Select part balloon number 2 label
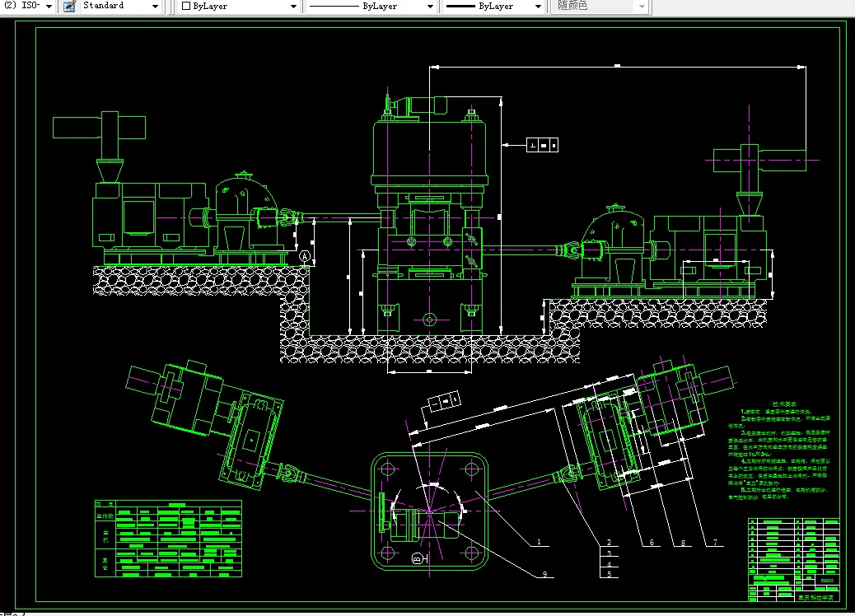The height and width of the screenshot is (616, 855). [x=609, y=543]
